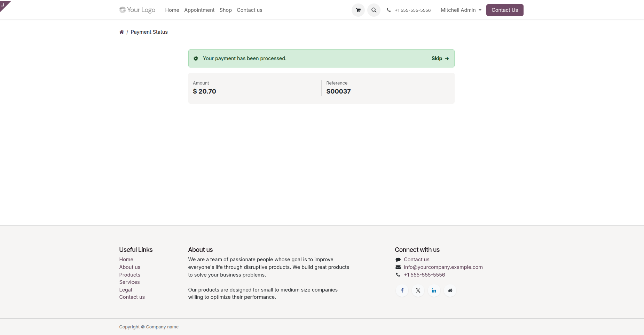Image resolution: width=644 pixels, height=335 pixels.
Task: Open the Appointment menu item
Action: (x=199, y=10)
